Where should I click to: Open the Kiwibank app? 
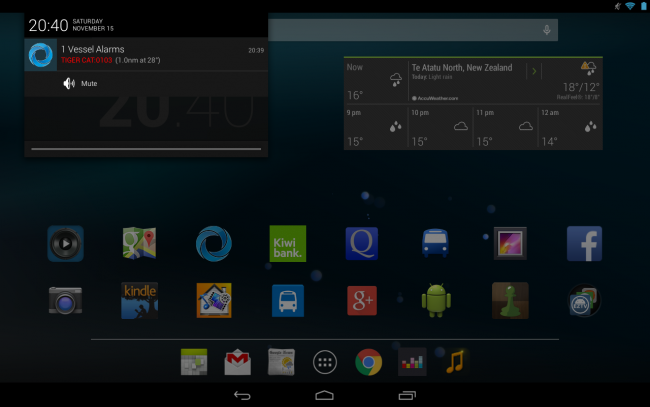pyautogui.click(x=288, y=244)
